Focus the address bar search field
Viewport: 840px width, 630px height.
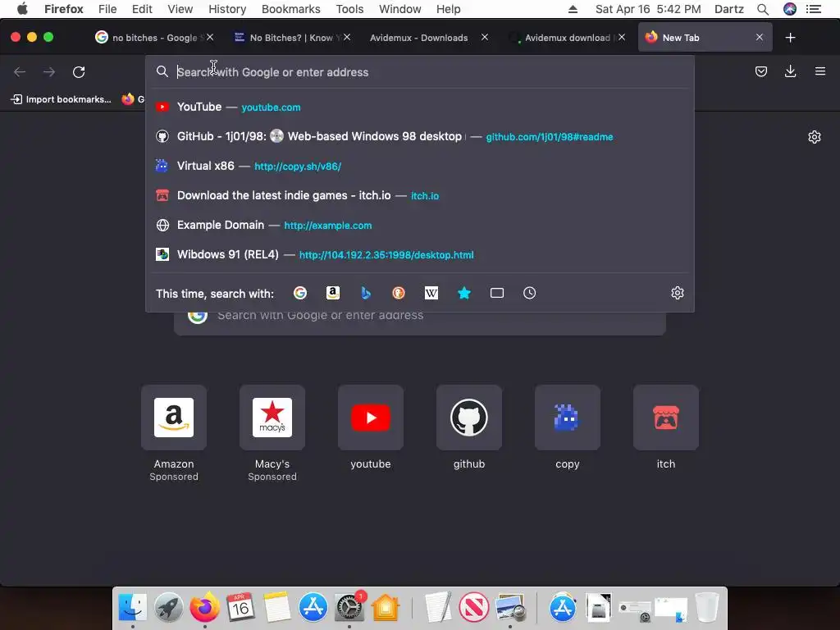[x=420, y=72]
